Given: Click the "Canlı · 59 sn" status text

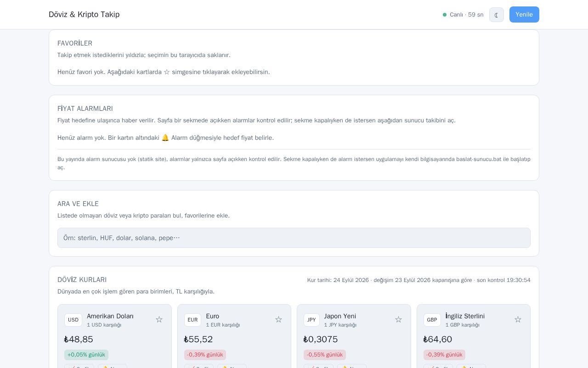Looking at the screenshot, I should [467, 15].
